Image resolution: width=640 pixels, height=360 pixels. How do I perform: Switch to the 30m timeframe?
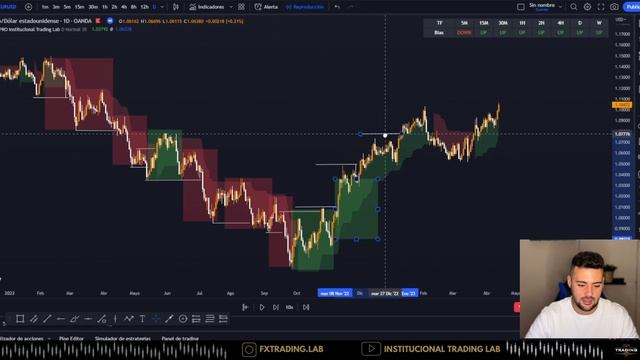tap(93, 7)
